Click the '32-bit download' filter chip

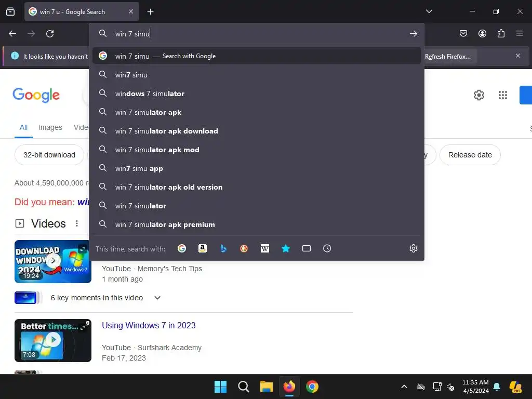(49, 155)
